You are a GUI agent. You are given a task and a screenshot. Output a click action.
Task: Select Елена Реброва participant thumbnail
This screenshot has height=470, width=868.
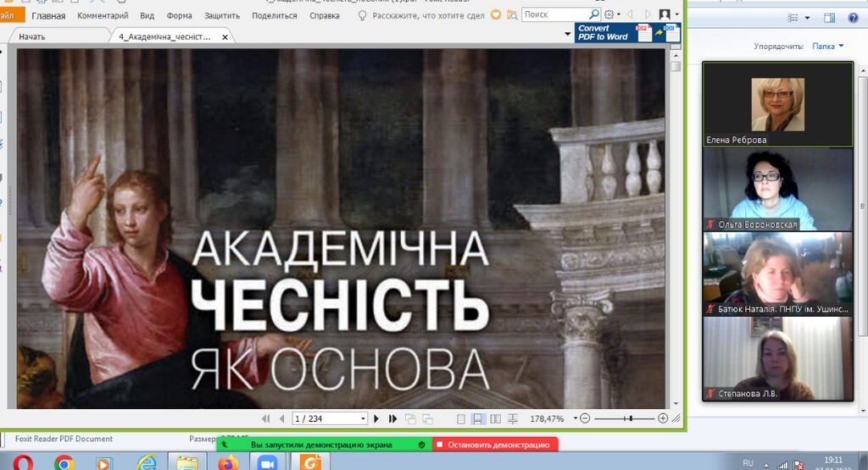(x=778, y=104)
